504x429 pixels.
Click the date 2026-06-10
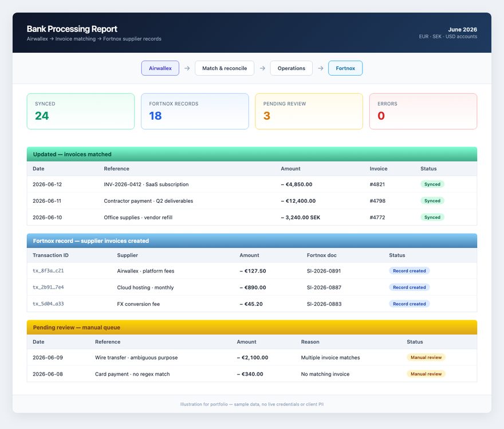[47, 218]
